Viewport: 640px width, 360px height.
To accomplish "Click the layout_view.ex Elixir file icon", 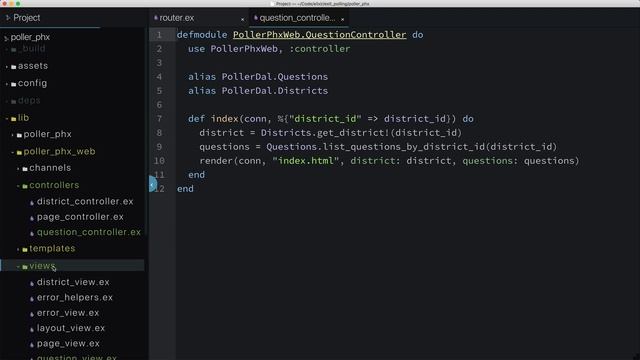I will (x=32, y=329).
